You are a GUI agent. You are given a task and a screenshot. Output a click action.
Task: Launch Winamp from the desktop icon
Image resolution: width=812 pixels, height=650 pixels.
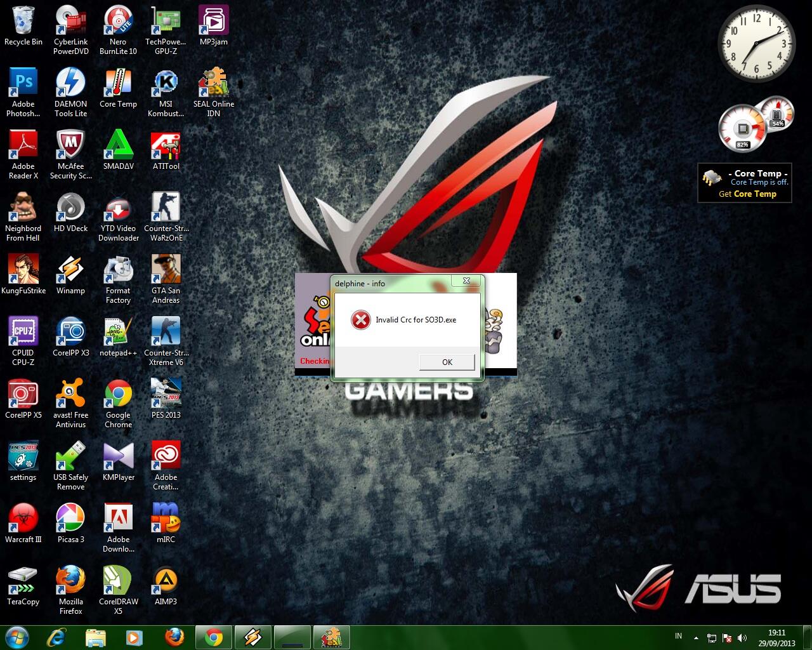point(70,275)
